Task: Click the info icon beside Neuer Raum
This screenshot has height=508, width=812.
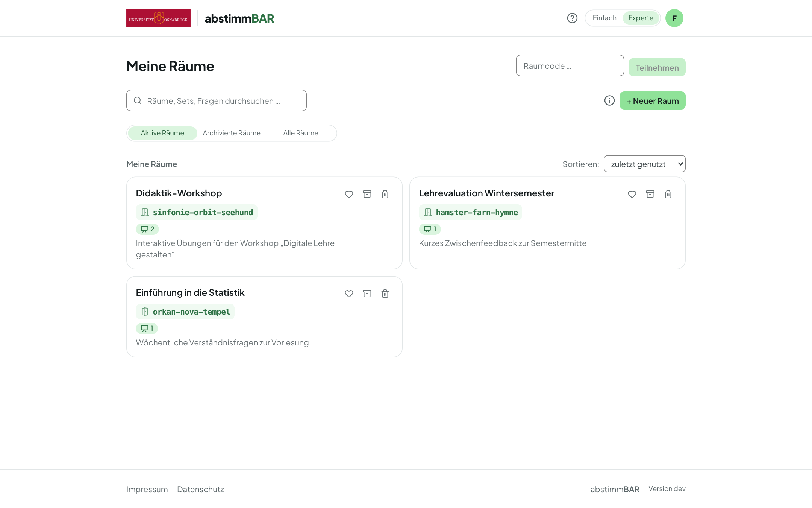Action: 609,100
